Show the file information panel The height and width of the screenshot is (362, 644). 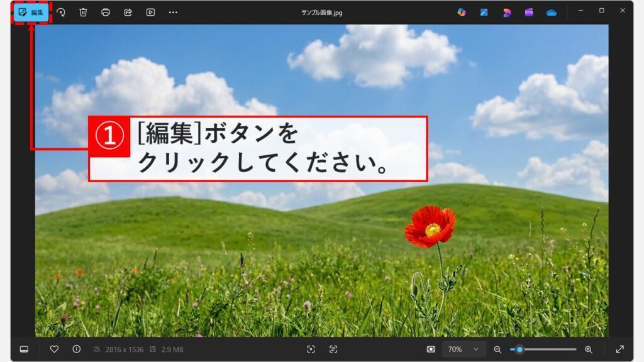coord(76,351)
